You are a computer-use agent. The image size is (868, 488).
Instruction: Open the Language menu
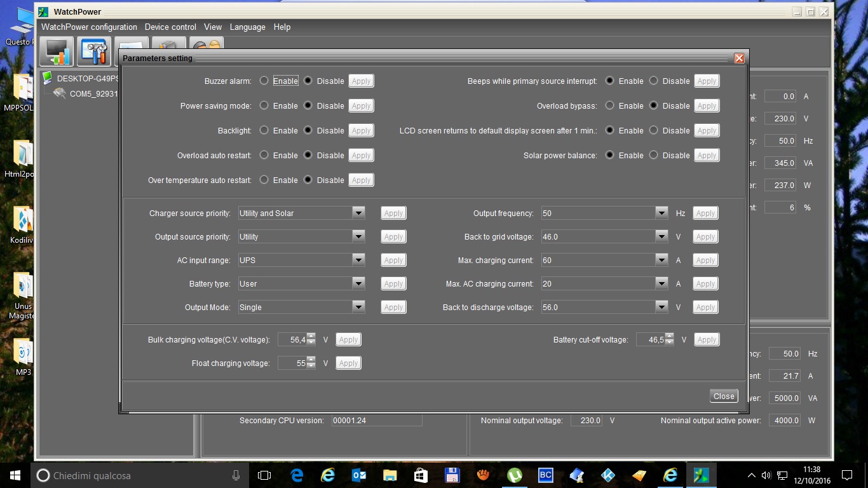(247, 27)
